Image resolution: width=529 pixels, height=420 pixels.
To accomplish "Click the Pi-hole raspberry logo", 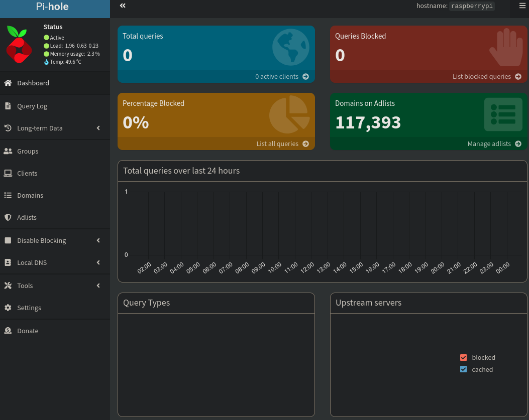I will pos(19,44).
